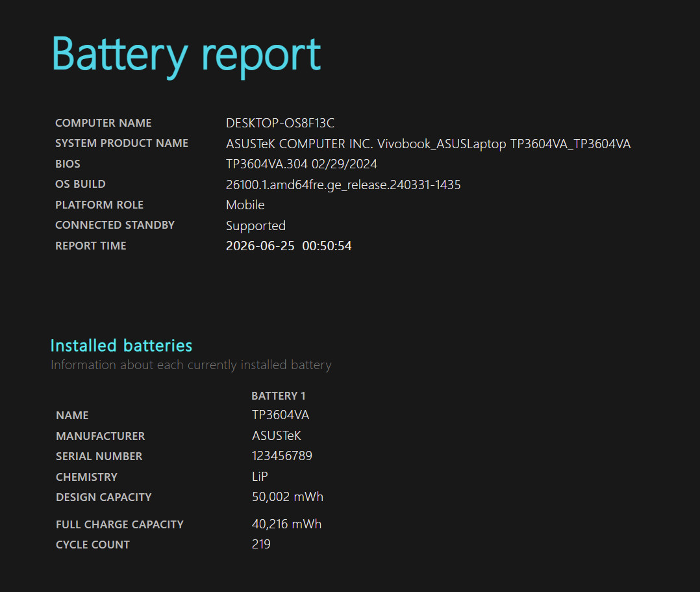Select the COMPUTER NAME label

coord(103,123)
